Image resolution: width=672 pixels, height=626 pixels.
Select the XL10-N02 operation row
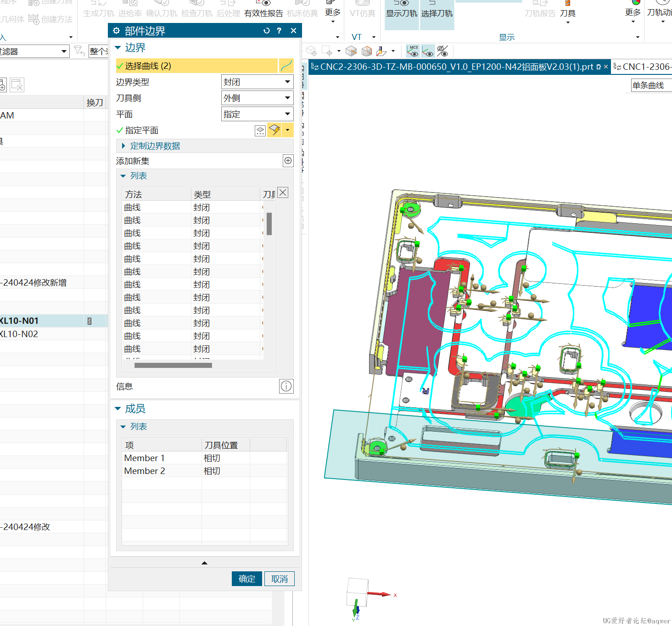(x=54, y=334)
